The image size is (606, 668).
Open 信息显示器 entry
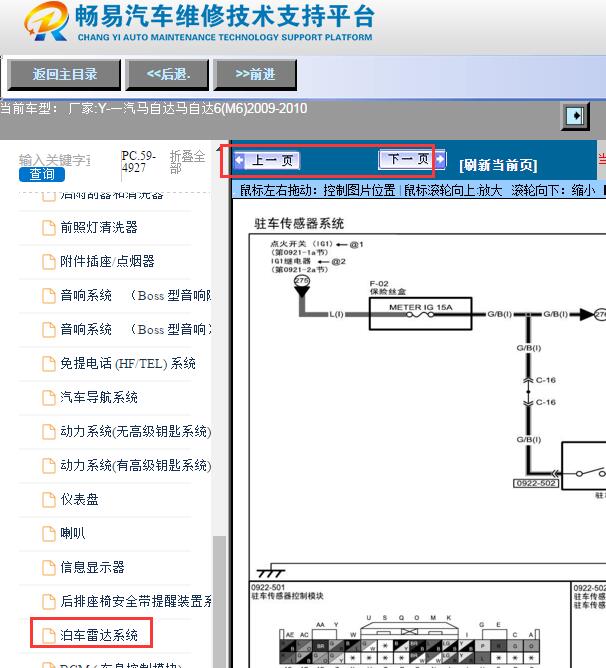(92, 567)
